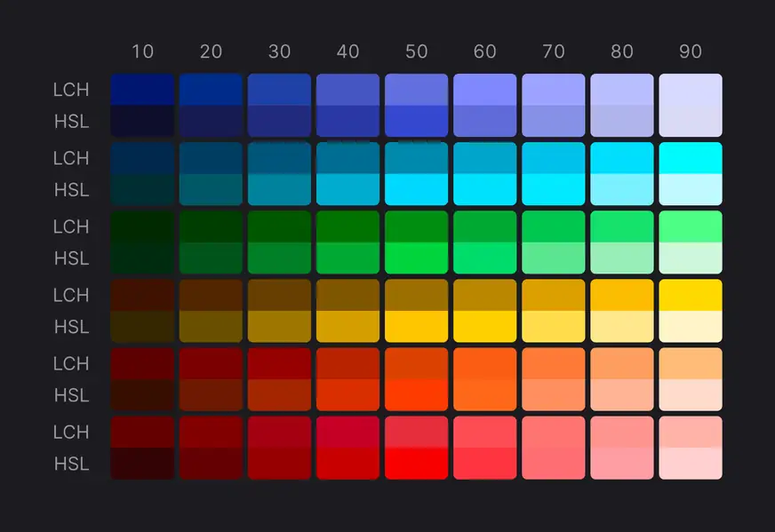Choose the yellow LCH swatch in column 40
The image size is (775, 532).
[x=348, y=295]
